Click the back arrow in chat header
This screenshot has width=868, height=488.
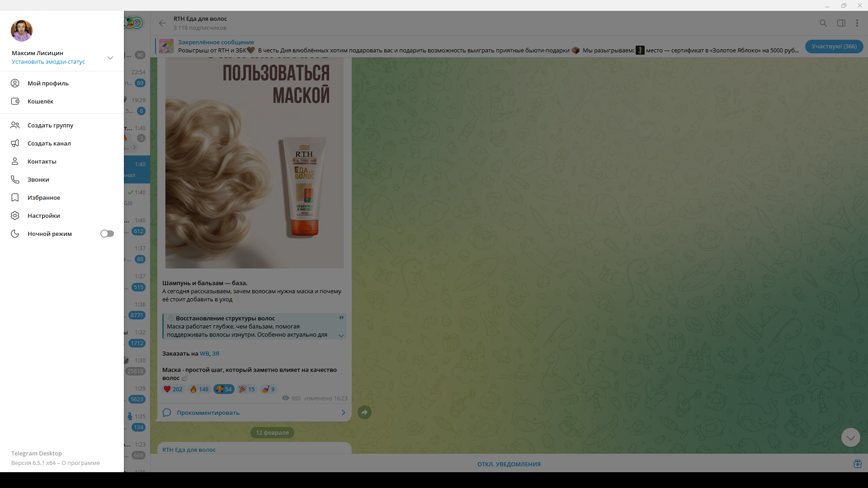[x=162, y=23]
